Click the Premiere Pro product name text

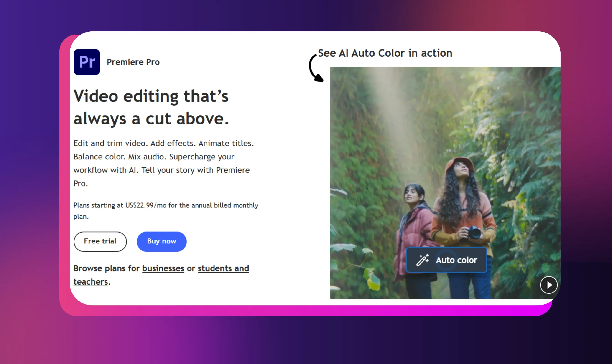pyautogui.click(x=133, y=62)
